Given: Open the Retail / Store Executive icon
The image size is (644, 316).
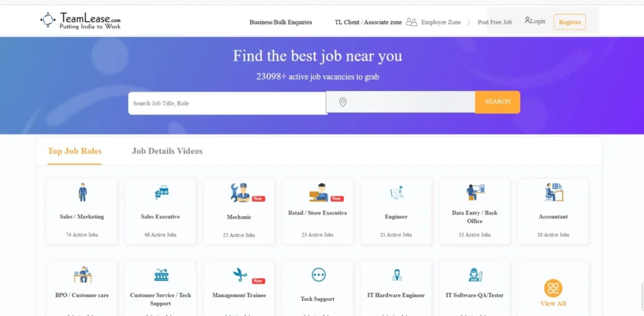Looking at the screenshot, I should point(319,192).
